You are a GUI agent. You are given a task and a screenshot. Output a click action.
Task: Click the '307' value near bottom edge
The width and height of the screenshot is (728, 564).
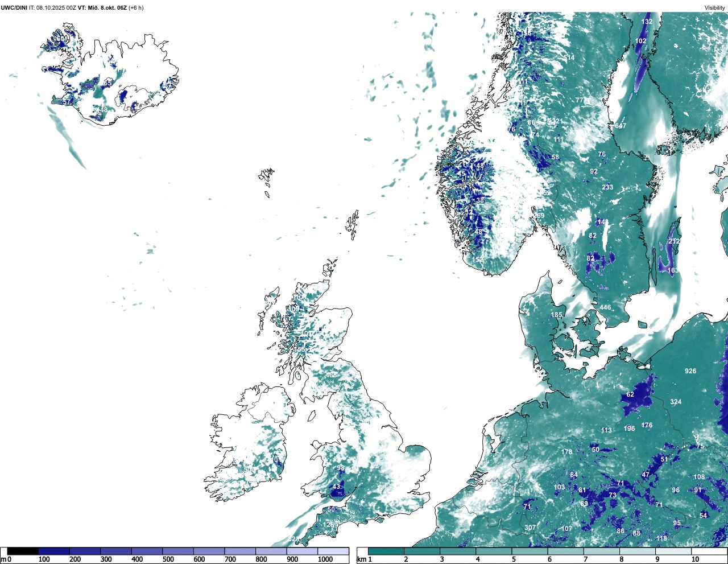(x=530, y=528)
